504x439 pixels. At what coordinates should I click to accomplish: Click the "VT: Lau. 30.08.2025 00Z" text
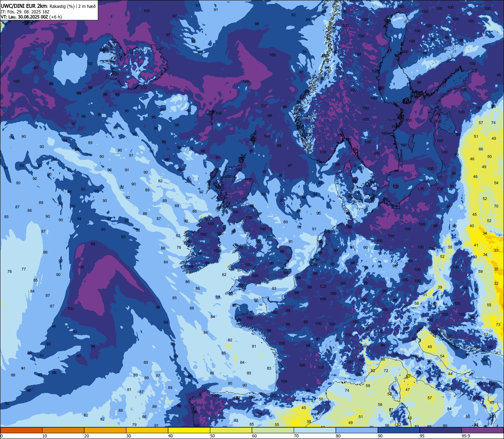click(x=24, y=17)
